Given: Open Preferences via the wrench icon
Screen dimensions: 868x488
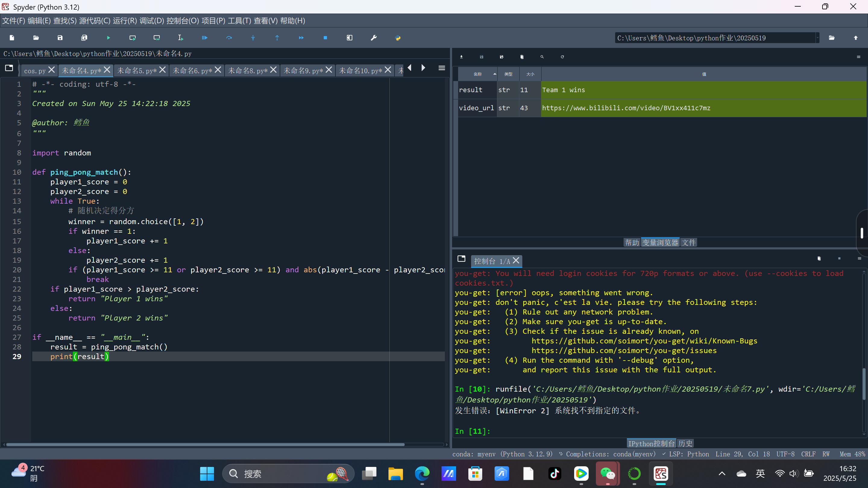Looking at the screenshot, I should pos(373,38).
